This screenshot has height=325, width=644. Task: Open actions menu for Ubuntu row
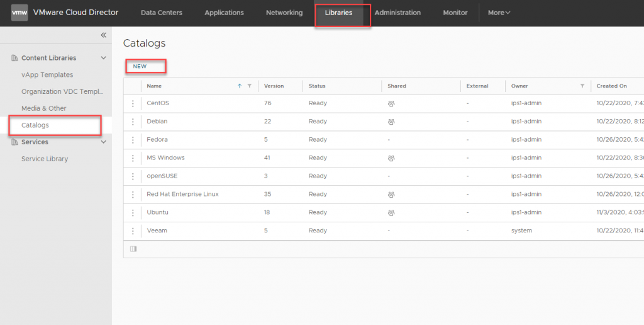[133, 212]
